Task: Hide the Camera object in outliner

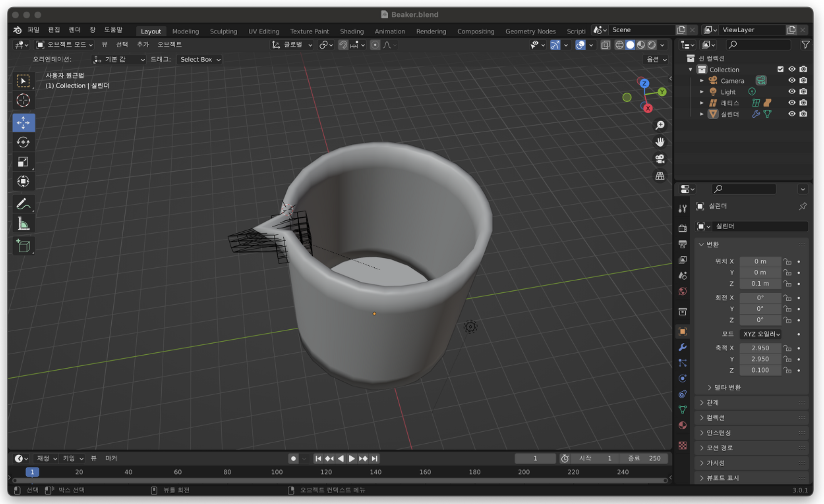Action: point(792,80)
